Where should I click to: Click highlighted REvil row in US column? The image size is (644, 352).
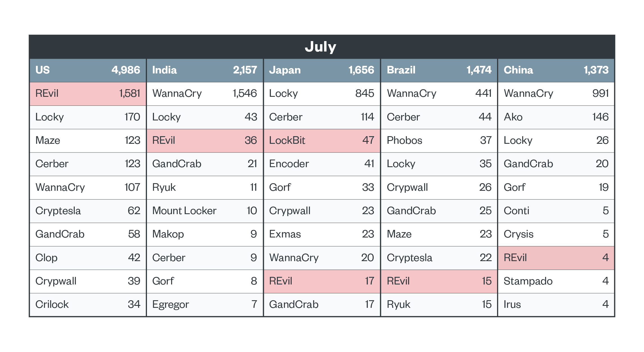(x=88, y=93)
